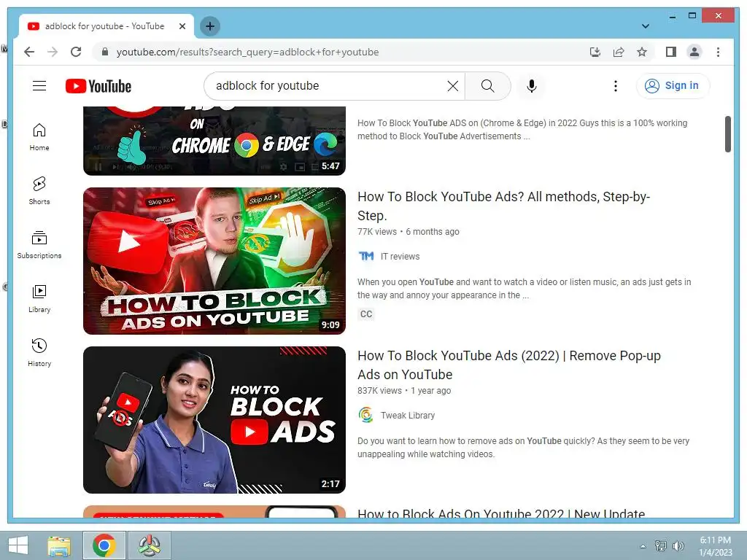Open 'How to Block Ads On Youtube 2022' title
The image size is (747, 560).
point(501,513)
